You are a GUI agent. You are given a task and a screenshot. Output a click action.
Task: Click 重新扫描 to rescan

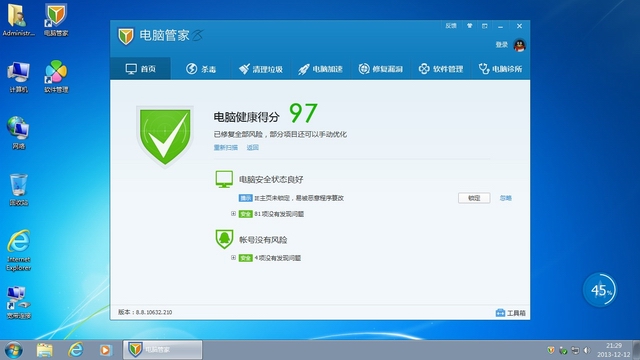point(226,147)
